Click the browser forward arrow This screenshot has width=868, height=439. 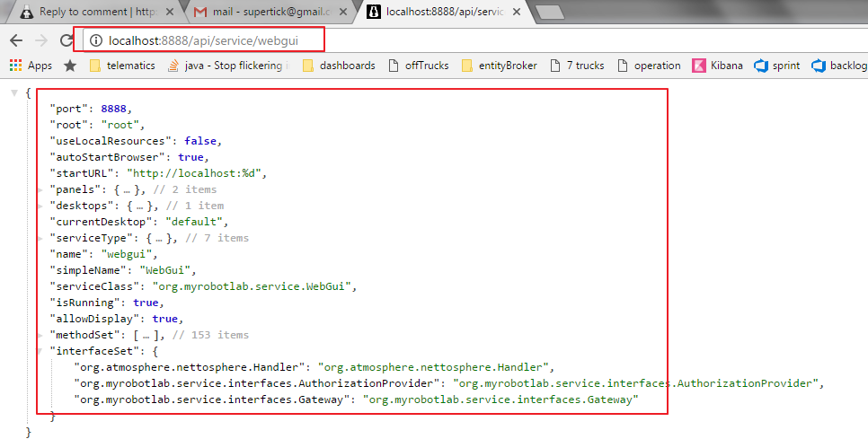click(41, 40)
